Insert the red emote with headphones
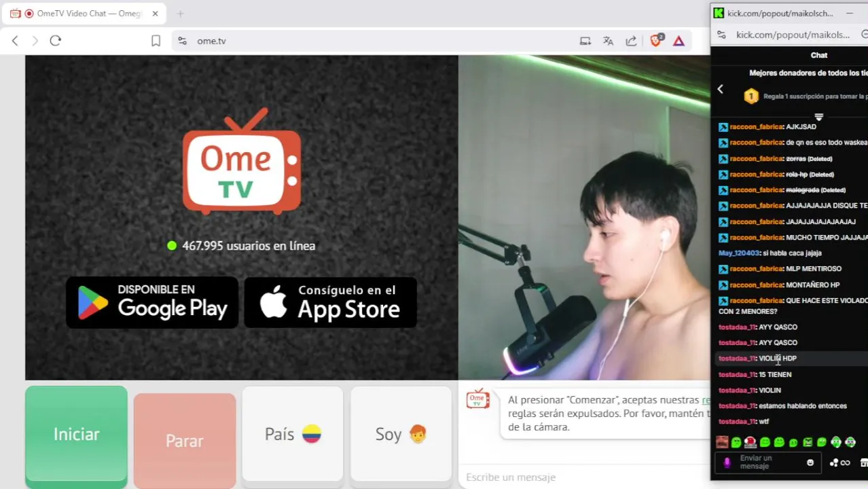 coord(750,442)
